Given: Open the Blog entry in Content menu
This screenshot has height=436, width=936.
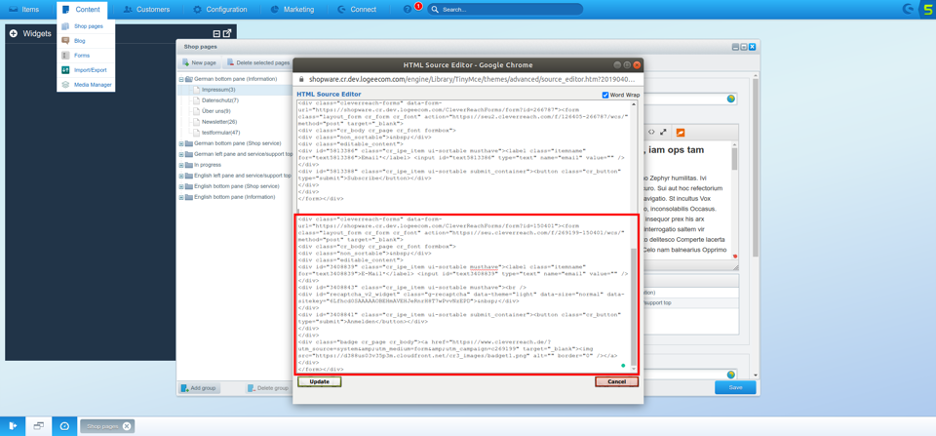Looking at the screenshot, I should tap(79, 41).
